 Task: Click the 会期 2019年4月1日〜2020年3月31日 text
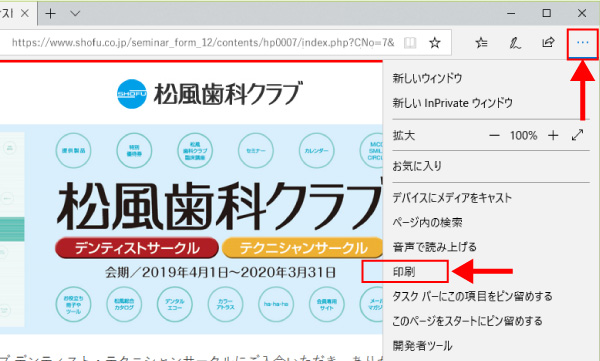pos(220,273)
